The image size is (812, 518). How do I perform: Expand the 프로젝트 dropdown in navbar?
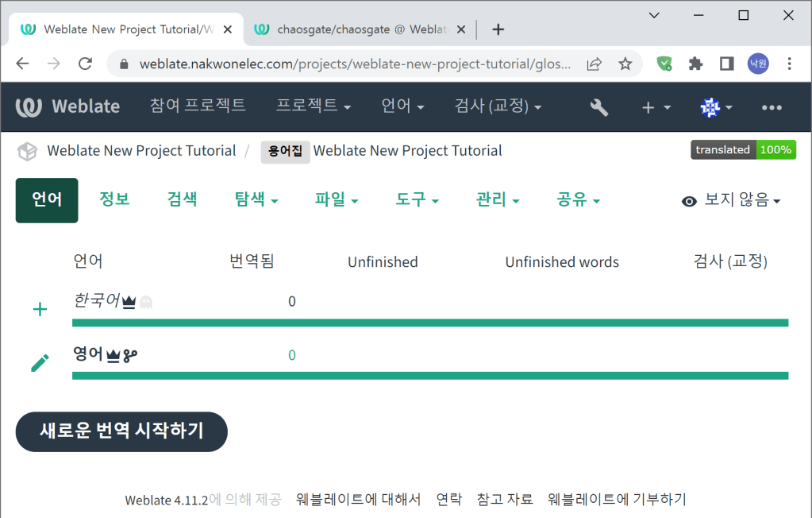point(314,106)
